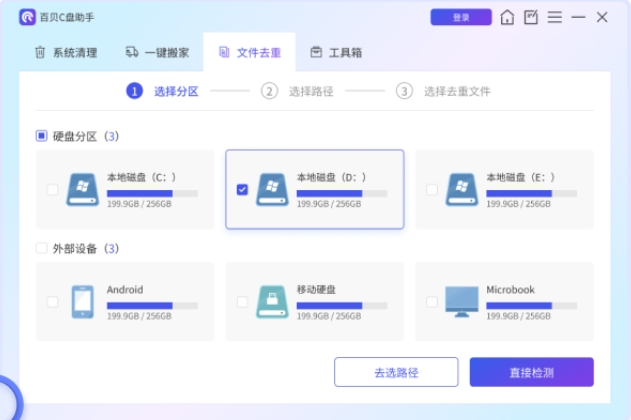
Task: Click the document icon of 文件去重
Action: click(224, 52)
